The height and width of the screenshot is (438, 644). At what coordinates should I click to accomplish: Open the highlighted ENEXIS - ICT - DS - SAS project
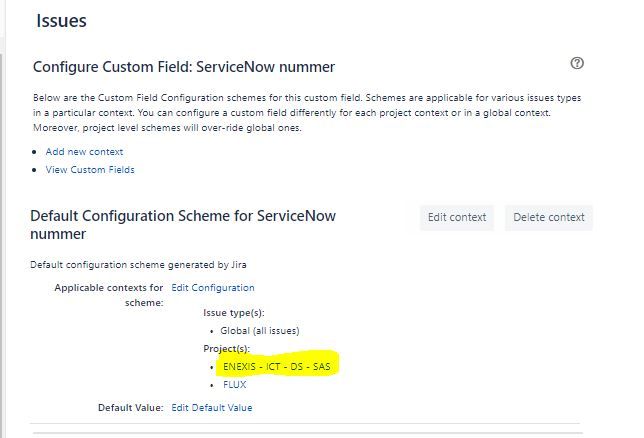pos(276,367)
